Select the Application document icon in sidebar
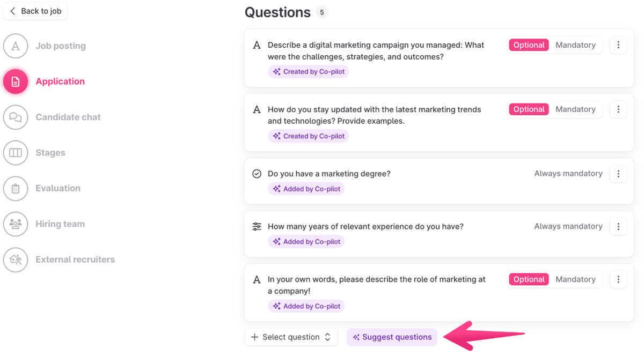 click(16, 81)
